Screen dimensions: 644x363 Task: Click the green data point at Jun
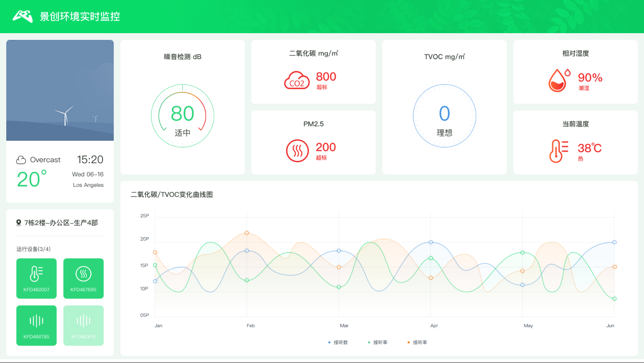coord(614,298)
